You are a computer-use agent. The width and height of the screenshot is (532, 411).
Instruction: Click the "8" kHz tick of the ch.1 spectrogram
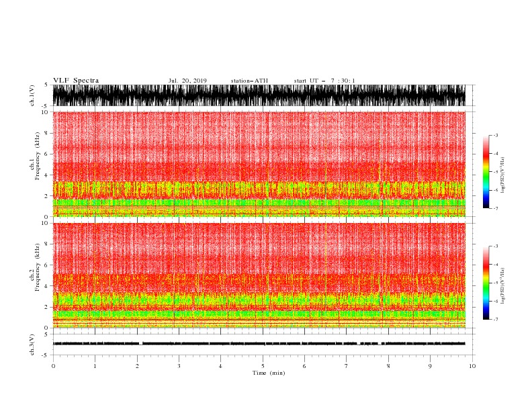[46, 133]
